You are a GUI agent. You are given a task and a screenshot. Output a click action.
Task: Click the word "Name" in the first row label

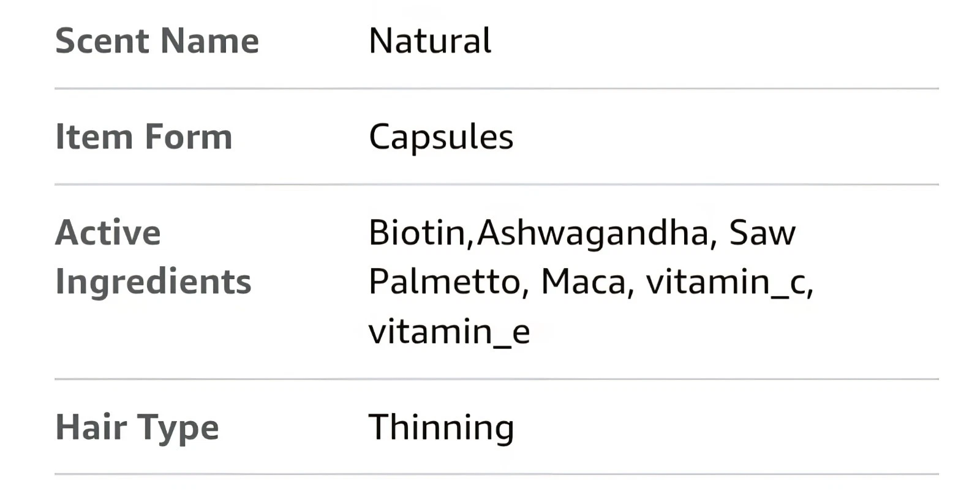tap(209, 41)
